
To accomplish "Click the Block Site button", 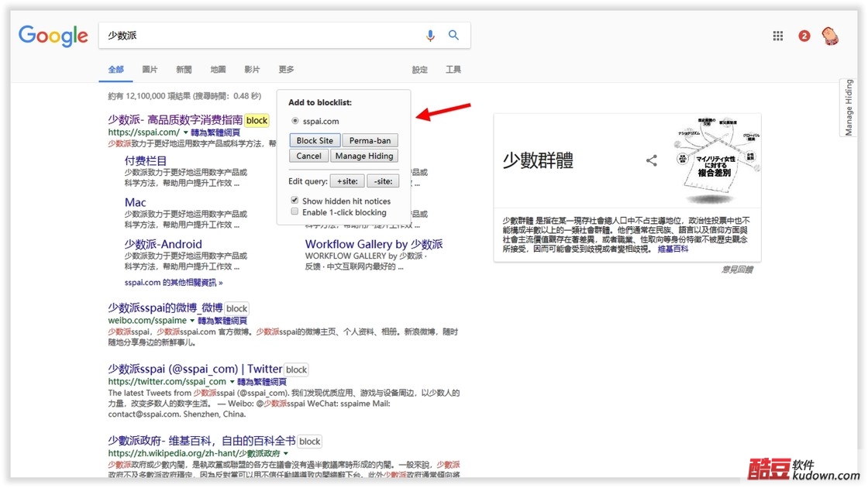I will click(315, 140).
